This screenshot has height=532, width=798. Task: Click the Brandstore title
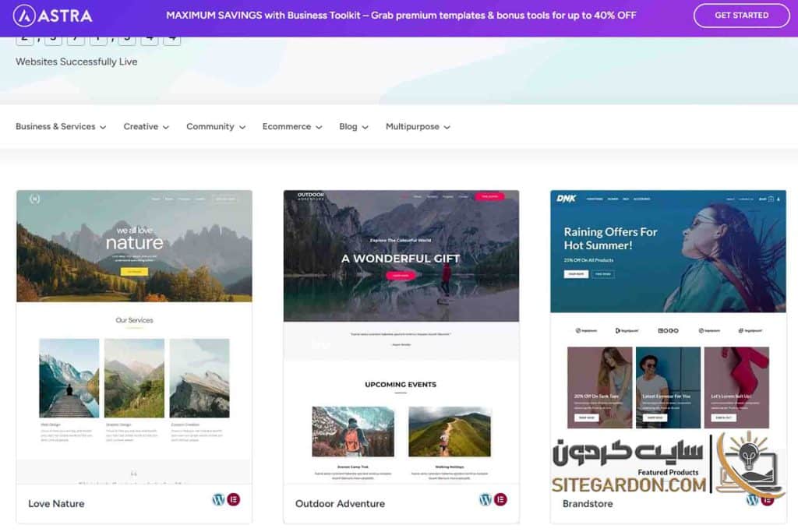coord(588,503)
